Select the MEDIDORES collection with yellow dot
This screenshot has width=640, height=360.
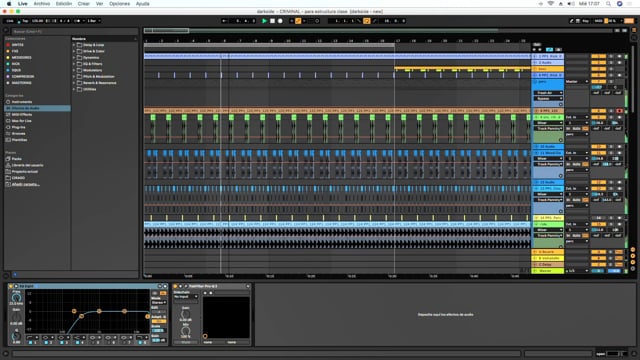pyautogui.click(x=21, y=58)
